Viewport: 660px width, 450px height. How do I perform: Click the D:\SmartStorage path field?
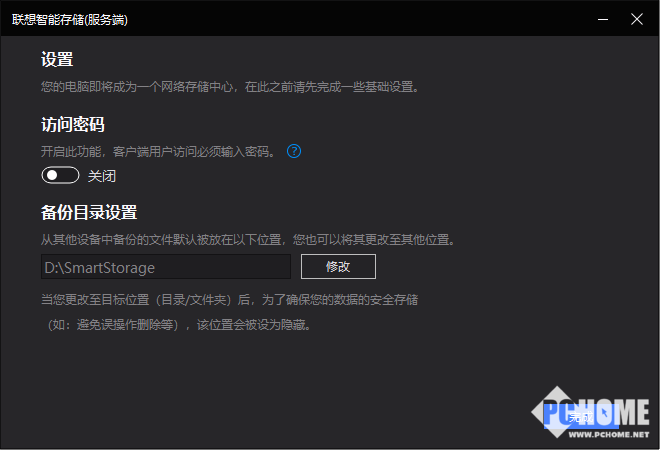(166, 266)
